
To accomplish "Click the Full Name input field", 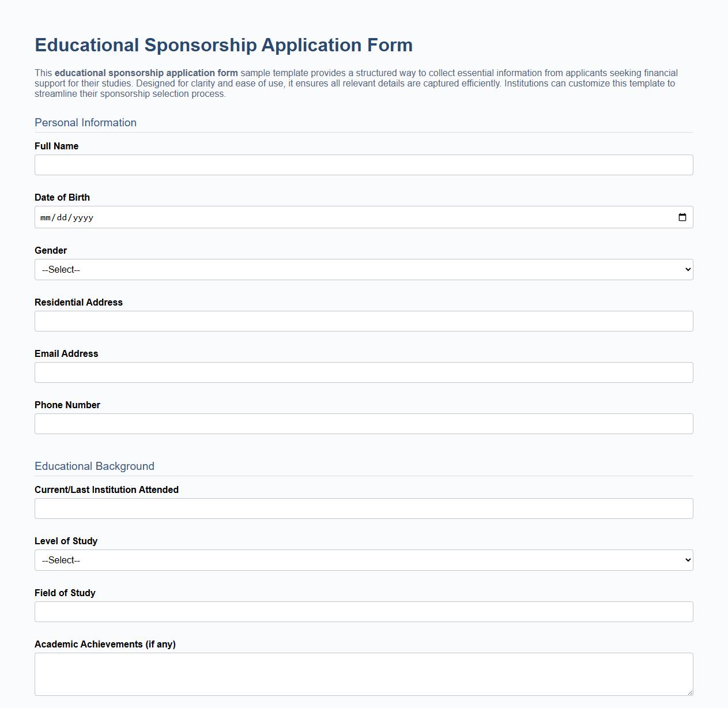I will (x=364, y=165).
